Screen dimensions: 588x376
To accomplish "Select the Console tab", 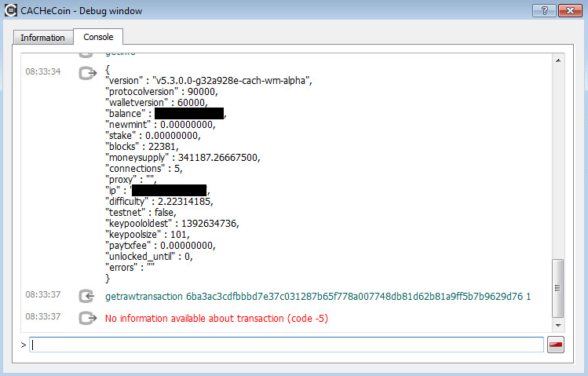I will 98,37.
